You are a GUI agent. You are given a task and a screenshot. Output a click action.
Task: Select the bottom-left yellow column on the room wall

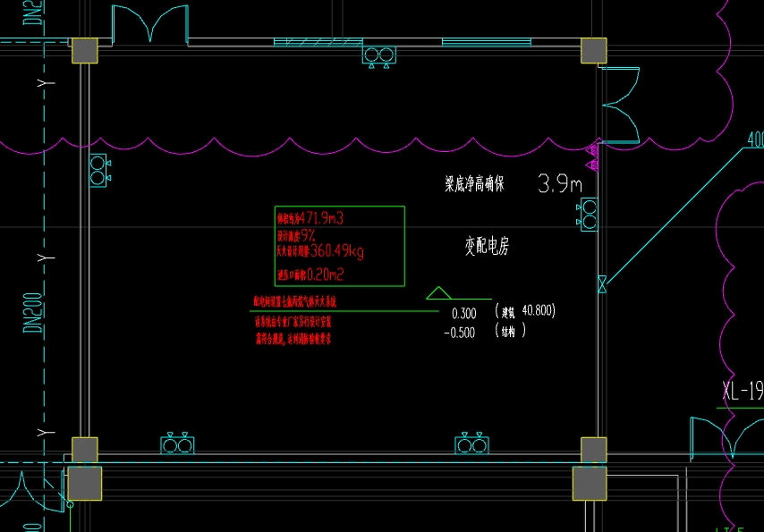click(85, 450)
